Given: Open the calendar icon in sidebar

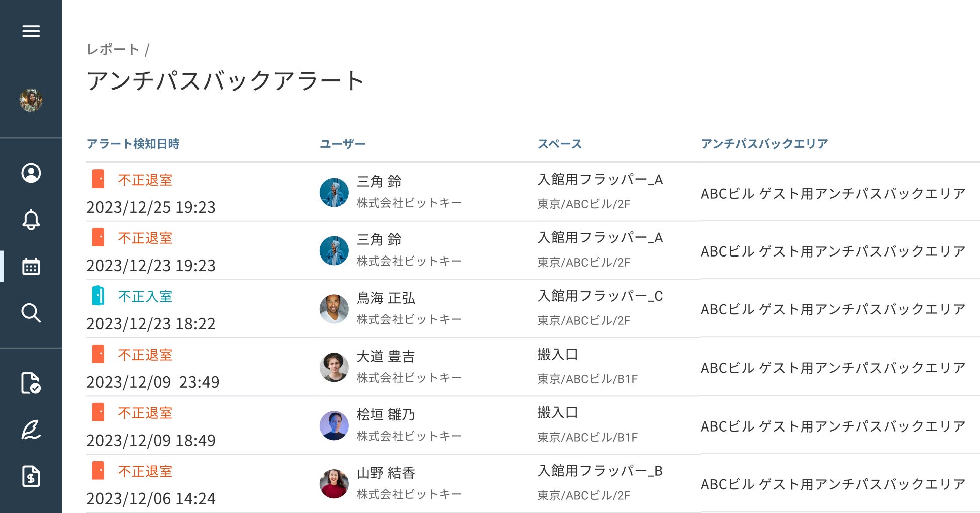Looking at the screenshot, I should click(31, 267).
